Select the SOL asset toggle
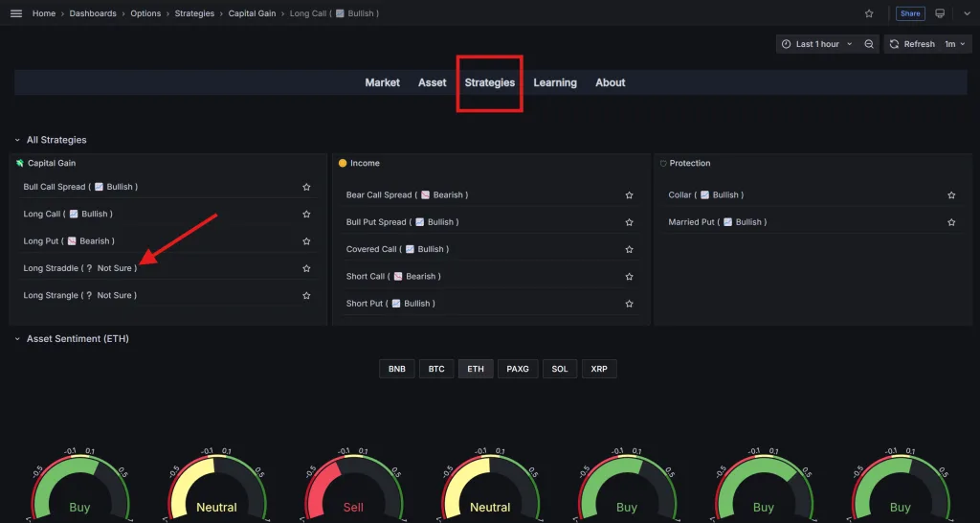 (x=560, y=369)
